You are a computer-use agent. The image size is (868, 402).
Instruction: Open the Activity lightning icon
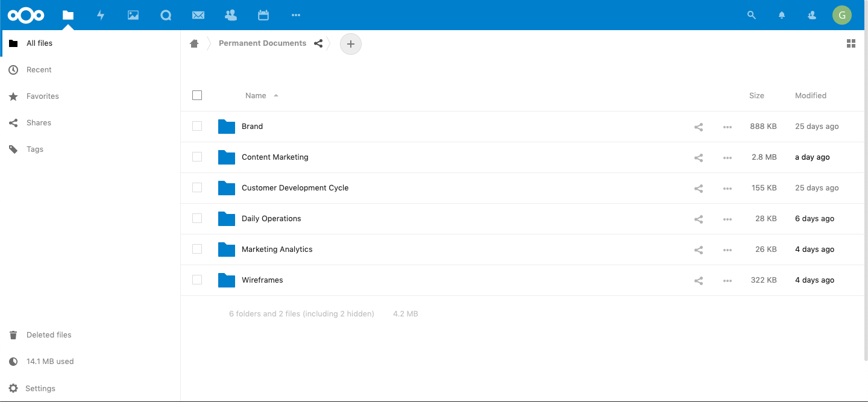[x=101, y=15]
